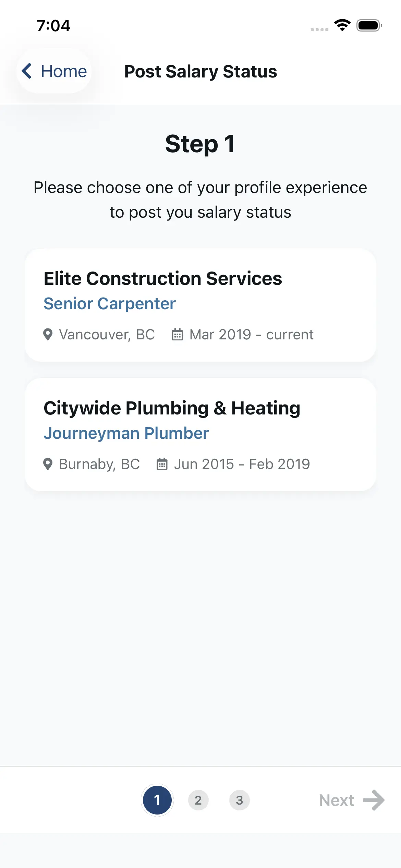Click location pin icon beside Burnaby, BC
The height and width of the screenshot is (868, 401).
(x=48, y=464)
